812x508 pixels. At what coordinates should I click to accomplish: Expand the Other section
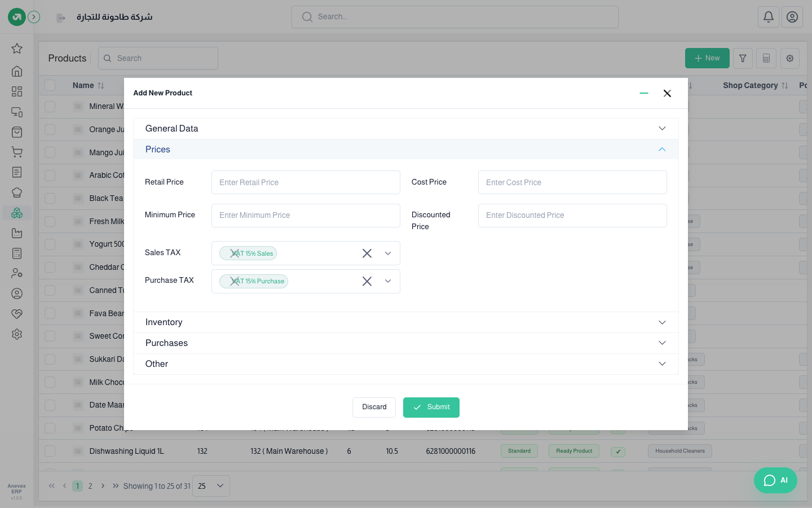[x=406, y=364]
